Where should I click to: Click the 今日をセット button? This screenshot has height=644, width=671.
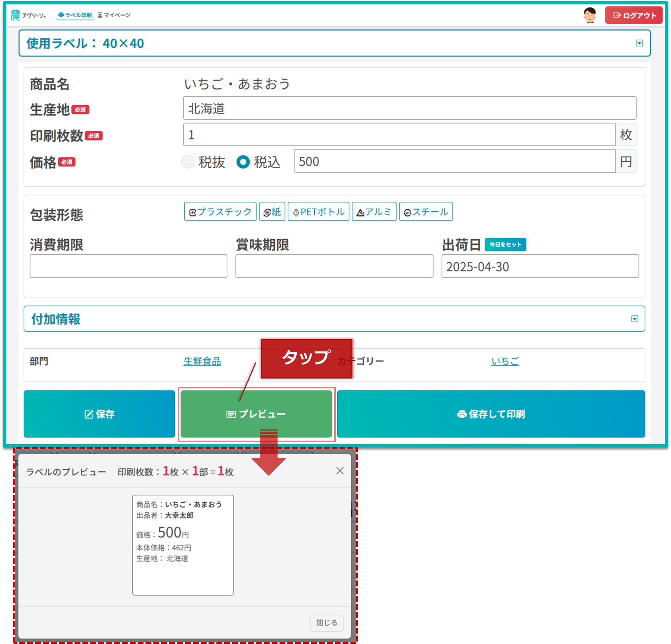pyautogui.click(x=505, y=244)
